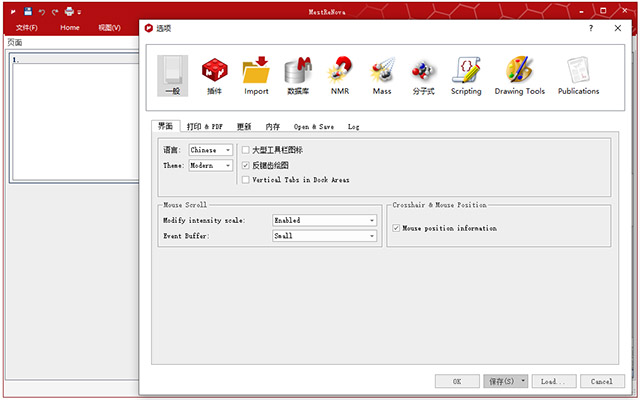640x400 pixels.
Task: Click the save icon in title bar
Action: (x=28, y=11)
